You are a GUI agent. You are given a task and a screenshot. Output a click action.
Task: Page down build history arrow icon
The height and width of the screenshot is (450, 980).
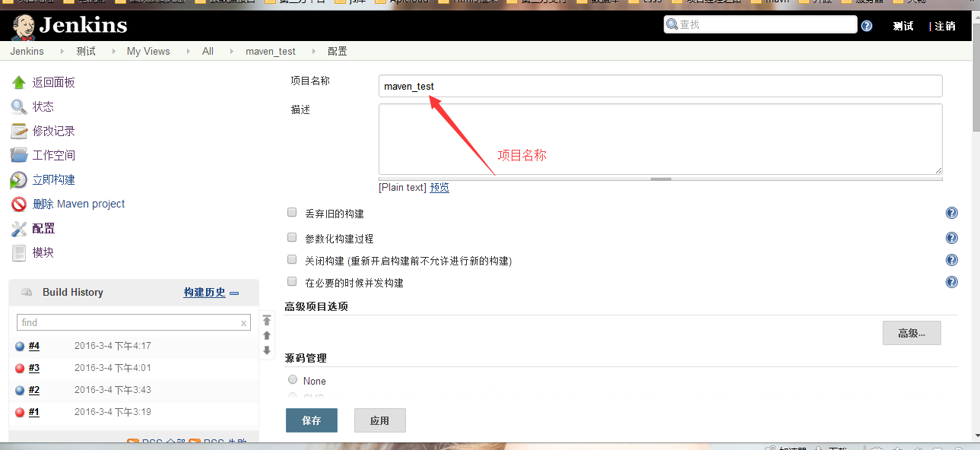(267, 350)
